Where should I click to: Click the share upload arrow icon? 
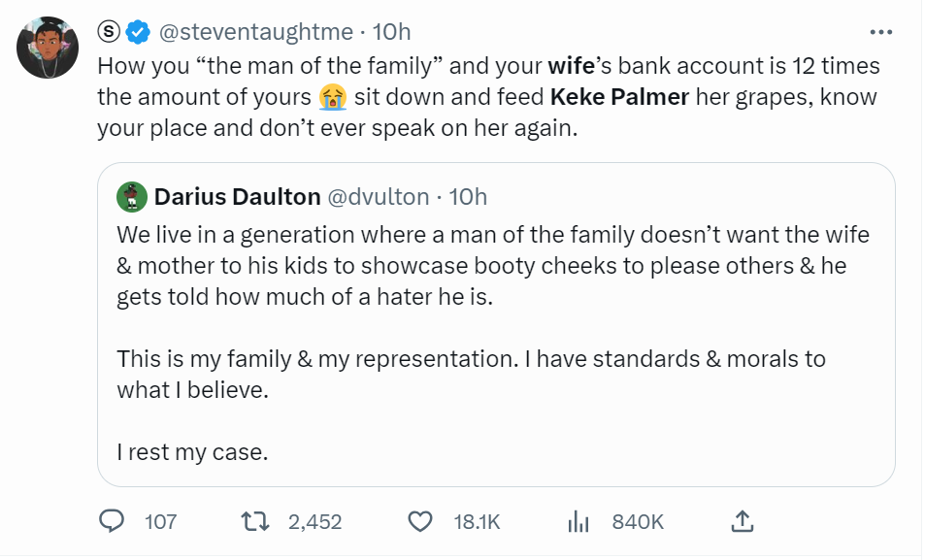742,521
